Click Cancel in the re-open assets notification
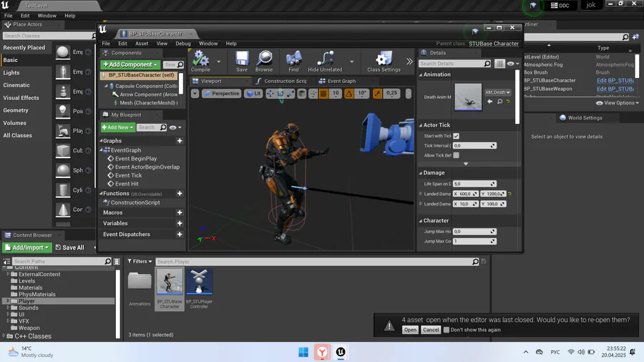 pyautogui.click(x=431, y=330)
